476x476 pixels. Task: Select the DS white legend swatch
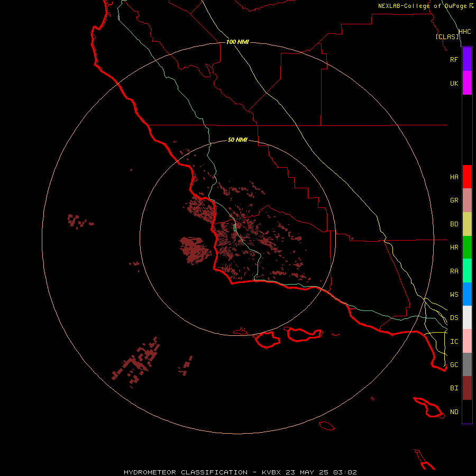pyautogui.click(x=467, y=317)
